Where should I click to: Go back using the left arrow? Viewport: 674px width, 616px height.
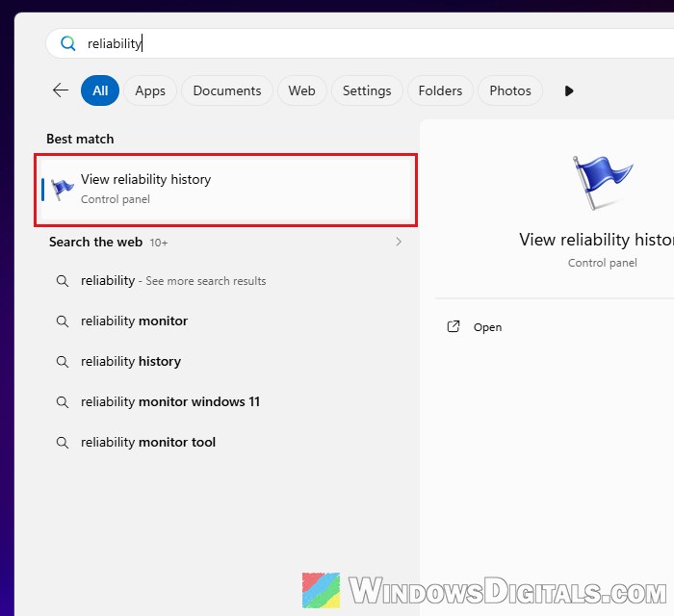pyautogui.click(x=61, y=90)
